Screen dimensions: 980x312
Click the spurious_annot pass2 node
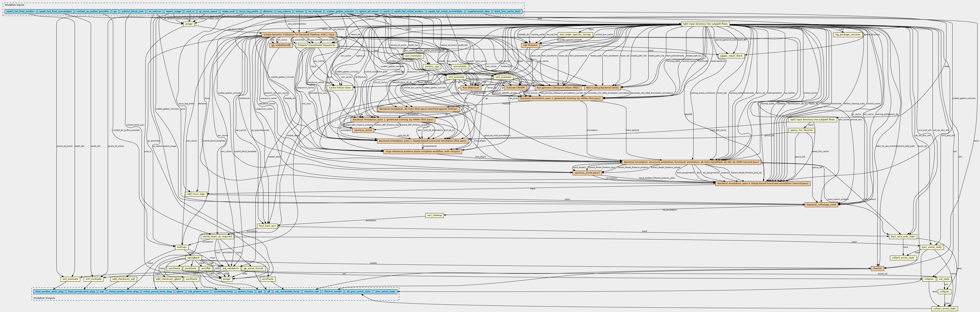pos(587,173)
